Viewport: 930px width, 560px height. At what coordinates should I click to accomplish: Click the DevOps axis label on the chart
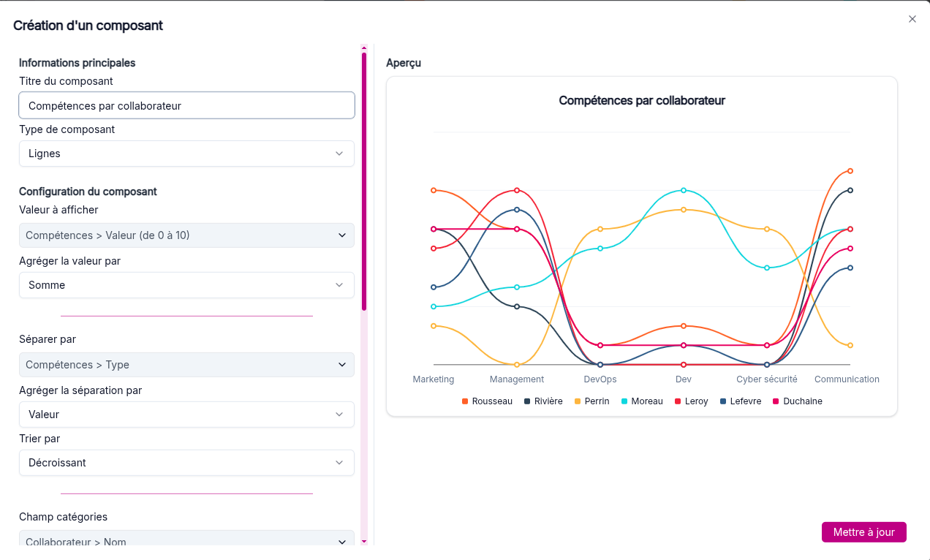pos(600,379)
